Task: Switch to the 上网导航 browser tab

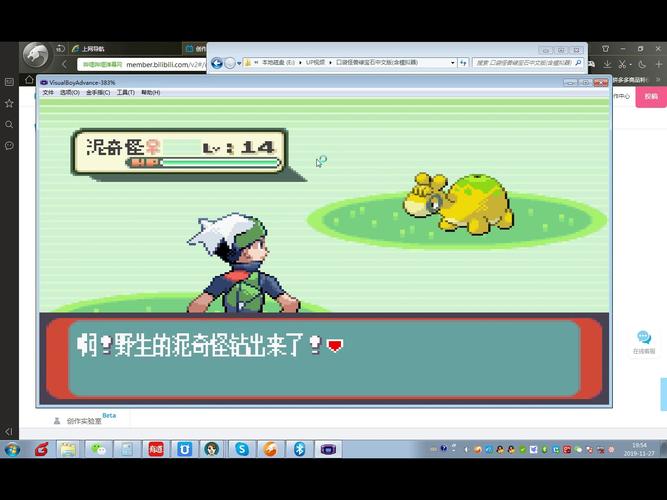Action: click(93, 49)
